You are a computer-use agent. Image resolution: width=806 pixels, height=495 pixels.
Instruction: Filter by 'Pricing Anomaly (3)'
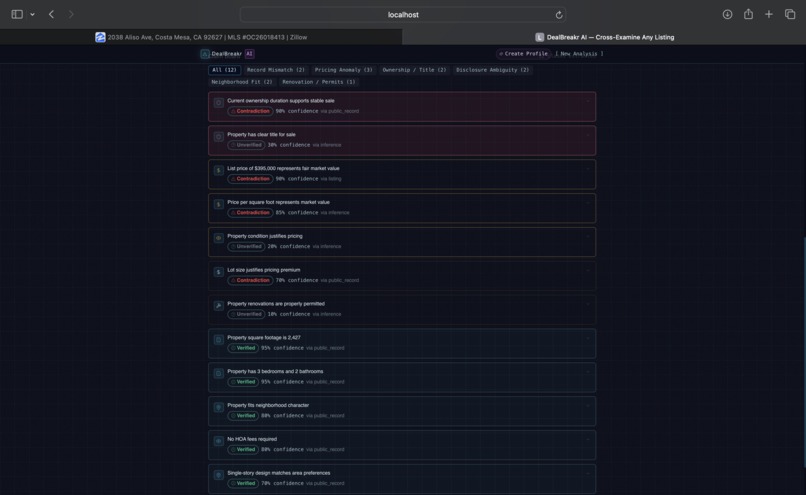point(343,70)
